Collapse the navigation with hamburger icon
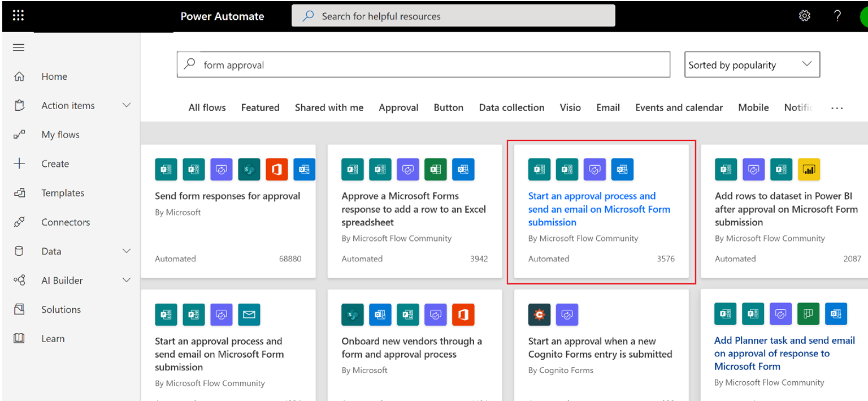The image size is (868, 401). (x=19, y=48)
